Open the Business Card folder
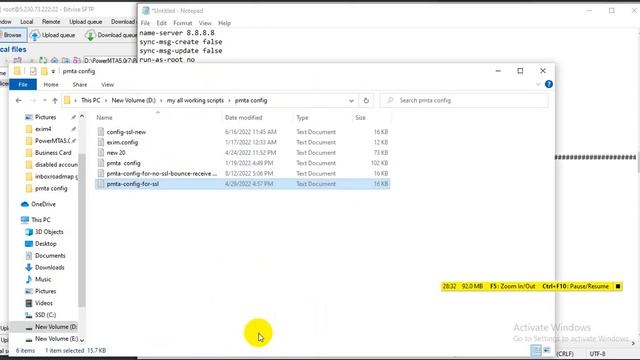This screenshot has width=640, height=360. pyautogui.click(x=53, y=153)
